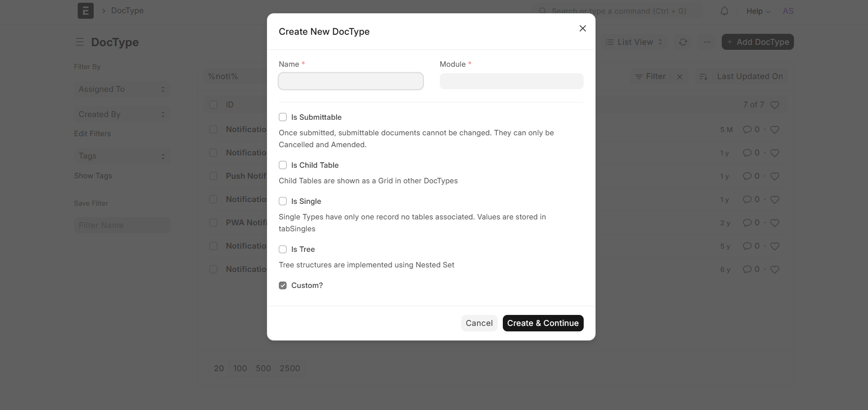The image size is (868, 410).
Task: Click the refresh list icon
Action: click(x=683, y=42)
